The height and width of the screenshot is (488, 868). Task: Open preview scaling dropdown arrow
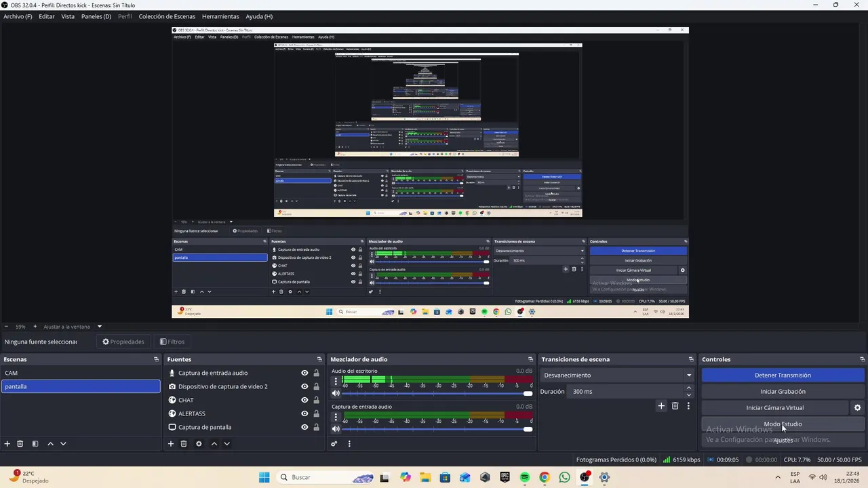[x=99, y=327]
